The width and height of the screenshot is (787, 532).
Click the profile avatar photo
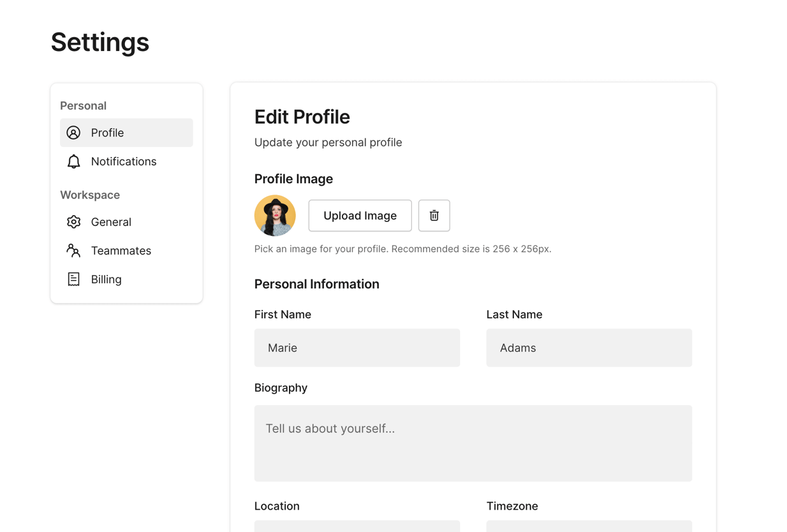pos(275,216)
